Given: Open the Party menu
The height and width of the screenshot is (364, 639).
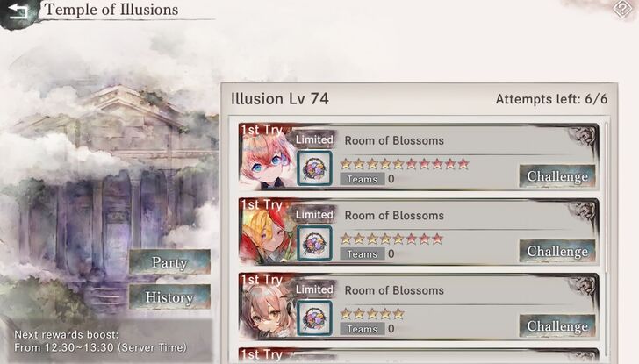Looking at the screenshot, I should [169, 262].
